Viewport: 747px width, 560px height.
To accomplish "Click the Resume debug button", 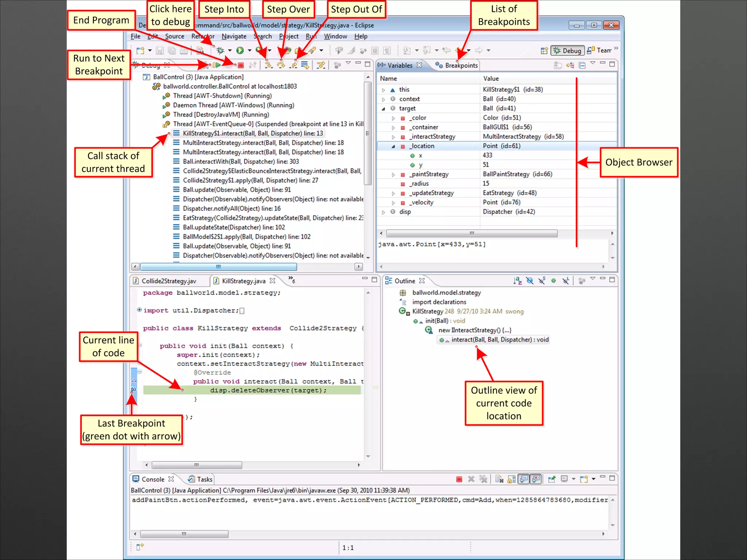I will pos(216,66).
